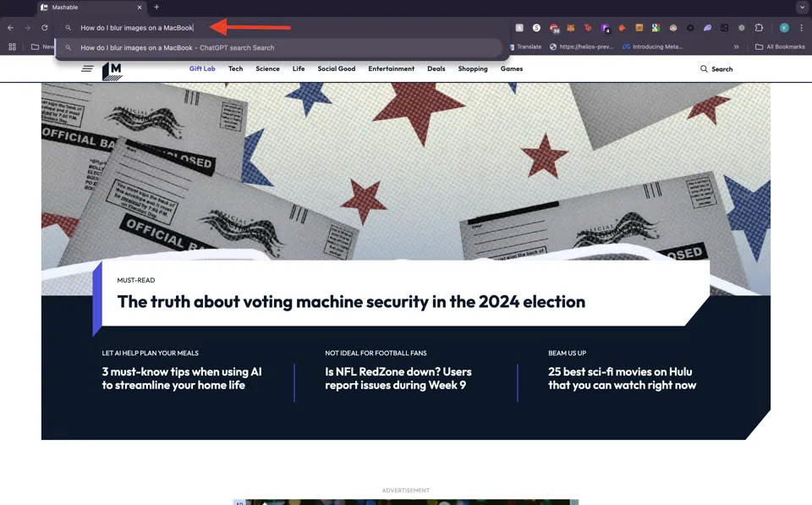
Task: Open the Gift Lab nav item
Action: pos(202,69)
